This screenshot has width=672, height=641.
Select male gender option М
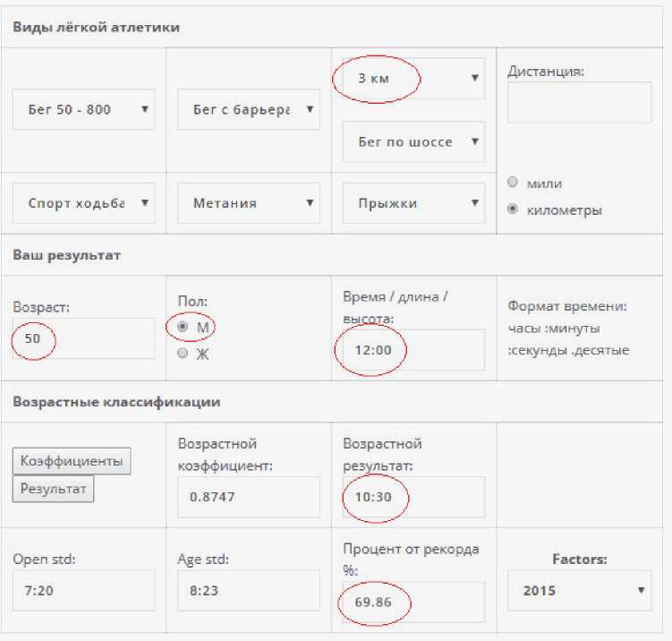(183, 328)
